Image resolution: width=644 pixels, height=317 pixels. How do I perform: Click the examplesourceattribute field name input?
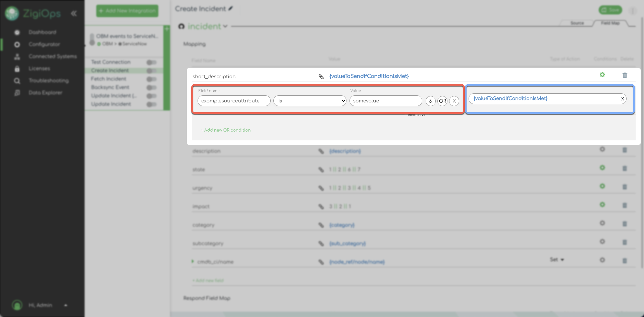(234, 101)
